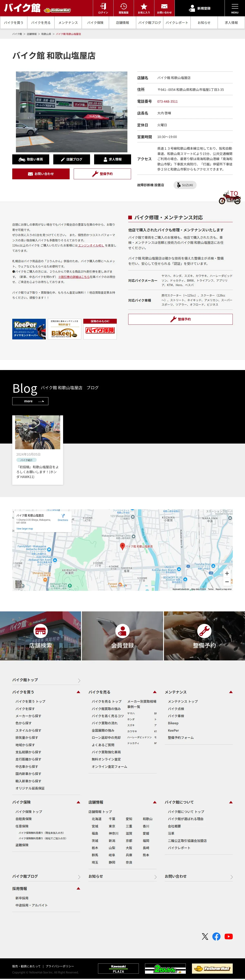Open the 店舗検索 tile

pyautogui.click(x=41, y=636)
